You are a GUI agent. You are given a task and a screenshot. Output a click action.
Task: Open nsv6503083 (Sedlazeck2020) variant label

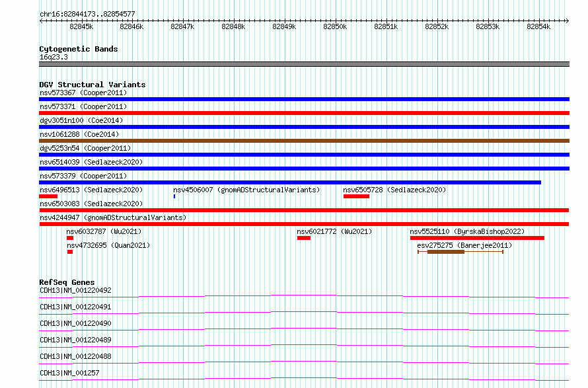click(x=91, y=204)
